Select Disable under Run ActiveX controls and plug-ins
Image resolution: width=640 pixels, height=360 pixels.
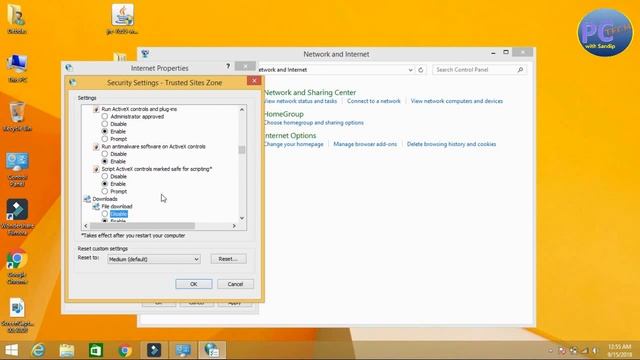click(x=105, y=124)
